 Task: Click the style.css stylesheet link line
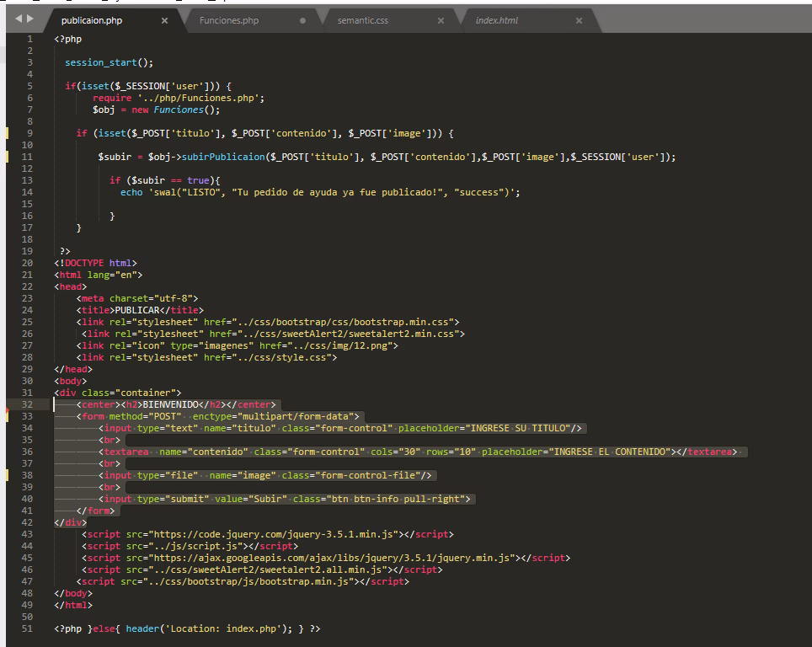(x=206, y=357)
